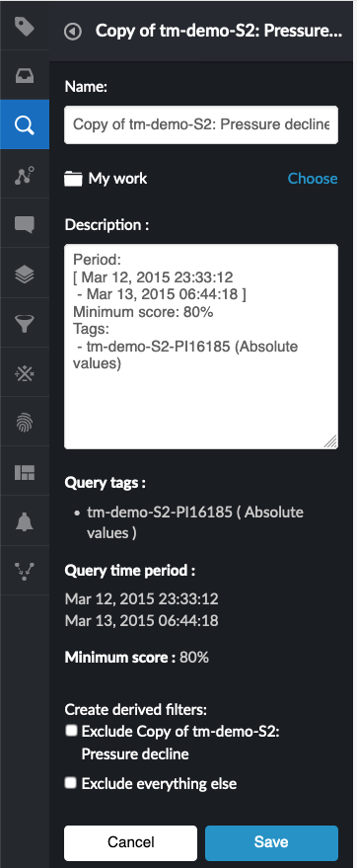Image resolution: width=357 pixels, height=868 pixels.
Task: Choose a different folder for My work
Action: click(313, 179)
